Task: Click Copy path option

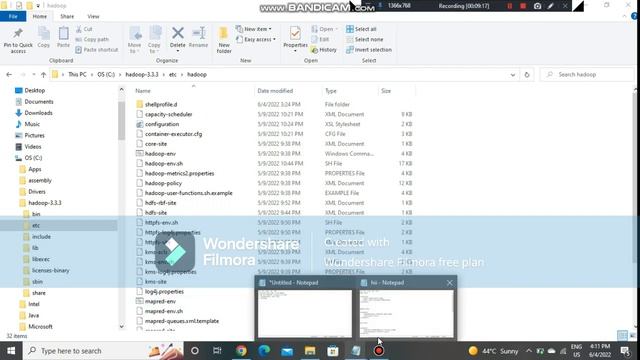Action: click(92, 39)
